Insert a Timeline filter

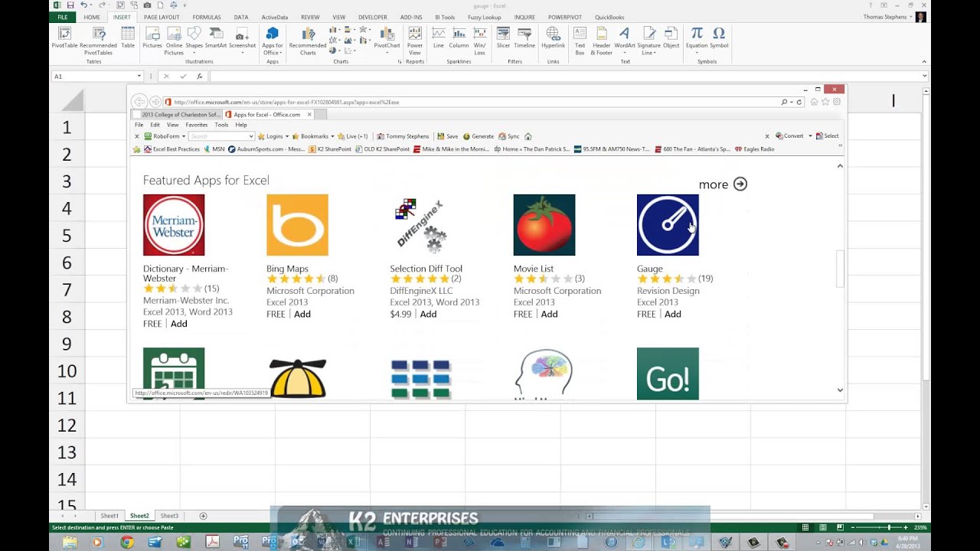524,38
